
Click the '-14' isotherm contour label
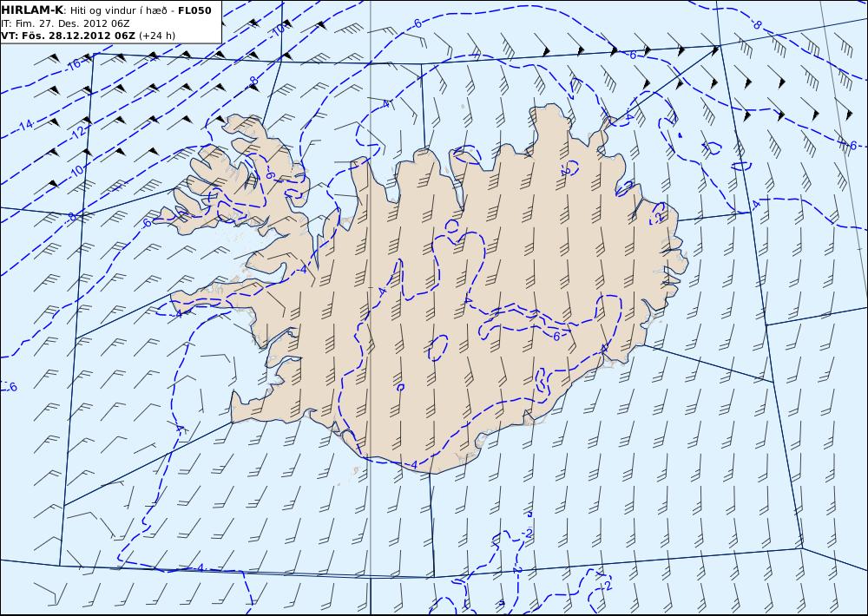pos(25,126)
